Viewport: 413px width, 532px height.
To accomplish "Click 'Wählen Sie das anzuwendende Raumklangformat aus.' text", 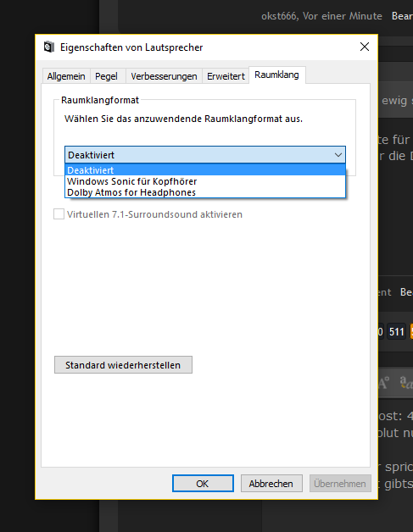I will 183,119.
